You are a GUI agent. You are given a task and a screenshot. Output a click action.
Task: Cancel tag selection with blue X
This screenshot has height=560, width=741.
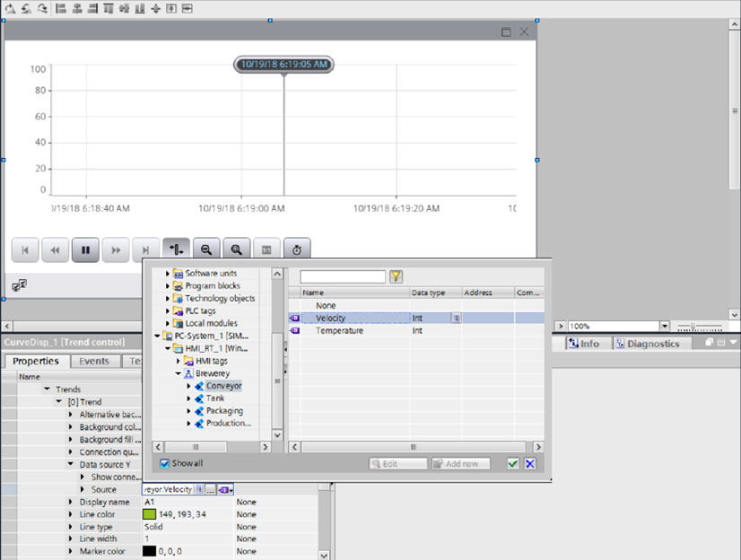tap(530, 463)
